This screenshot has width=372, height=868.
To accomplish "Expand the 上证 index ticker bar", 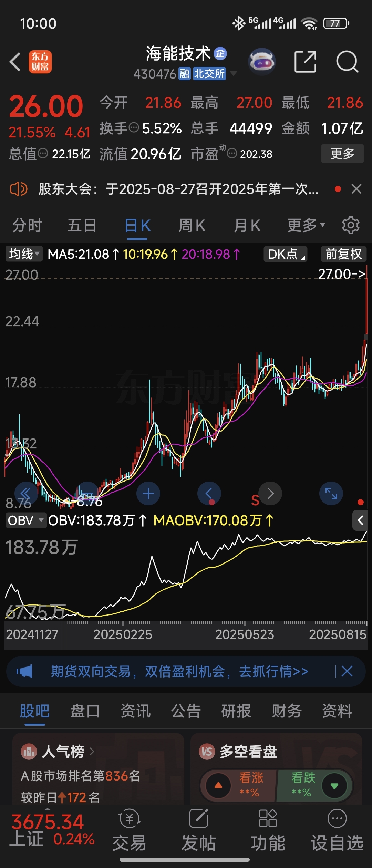I will tap(48, 809).
